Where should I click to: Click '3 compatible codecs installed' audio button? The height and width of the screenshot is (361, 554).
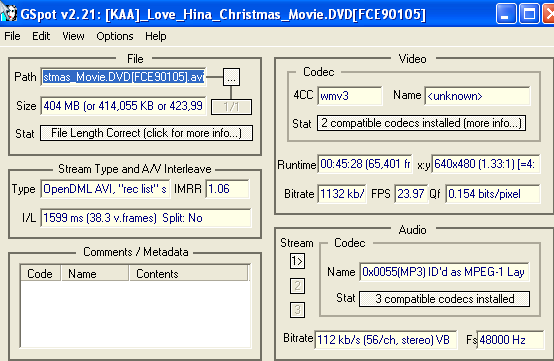pos(444,299)
